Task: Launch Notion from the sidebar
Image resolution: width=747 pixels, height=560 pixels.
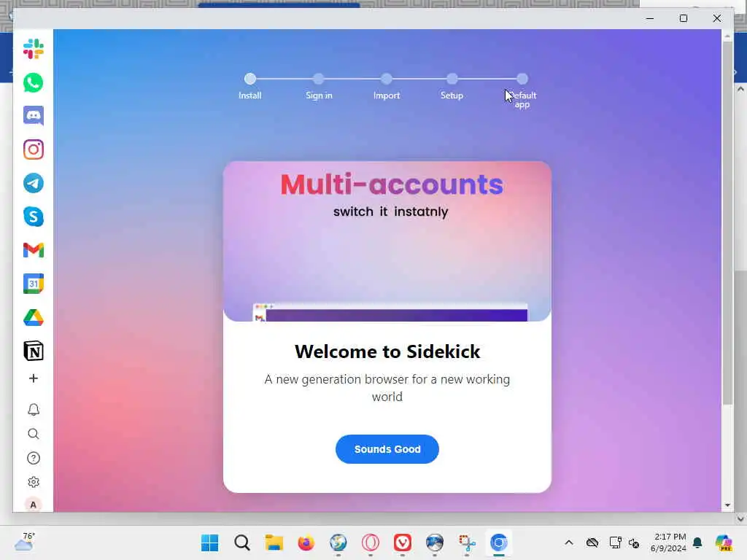Action: click(34, 351)
